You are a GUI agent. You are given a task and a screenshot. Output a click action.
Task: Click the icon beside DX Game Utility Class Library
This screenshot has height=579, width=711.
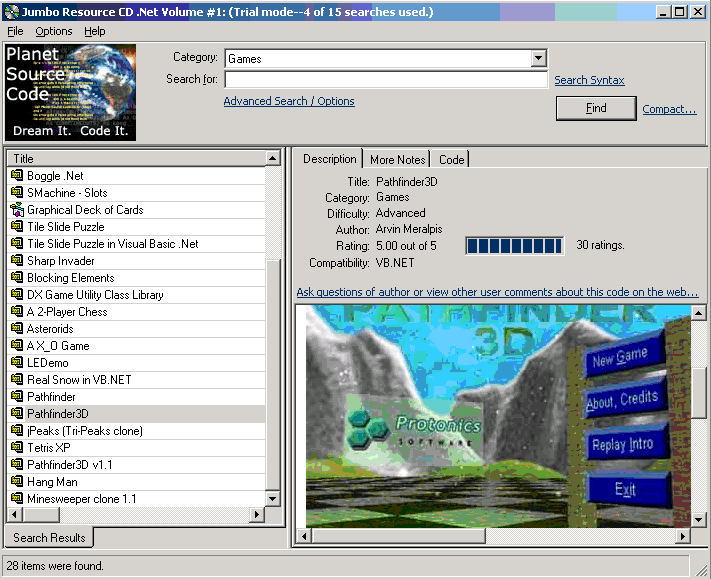click(17, 294)
